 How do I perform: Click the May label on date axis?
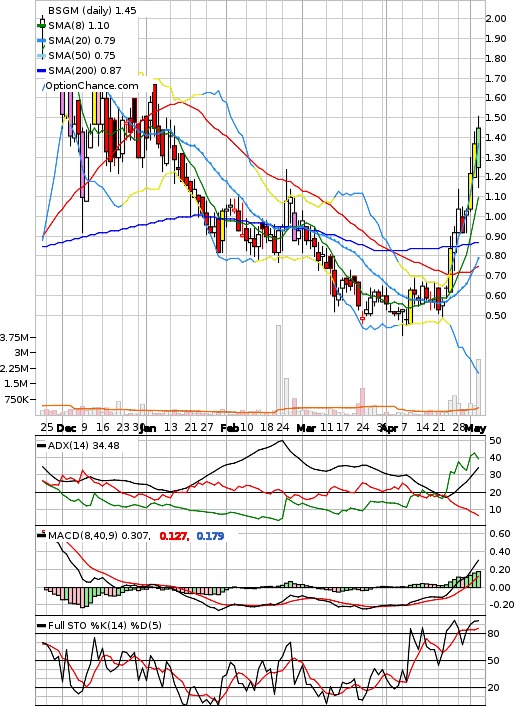pyautogui.click(x=475, y=428)
